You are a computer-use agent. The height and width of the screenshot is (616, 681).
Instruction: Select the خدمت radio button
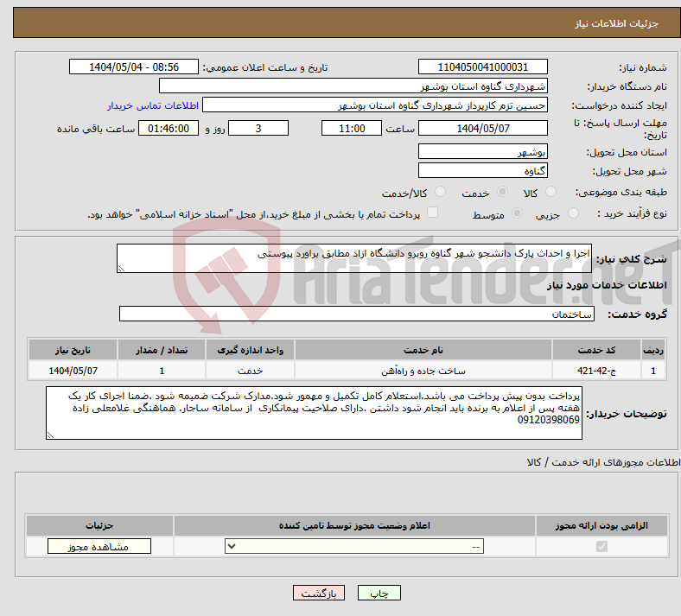(502, 192)
